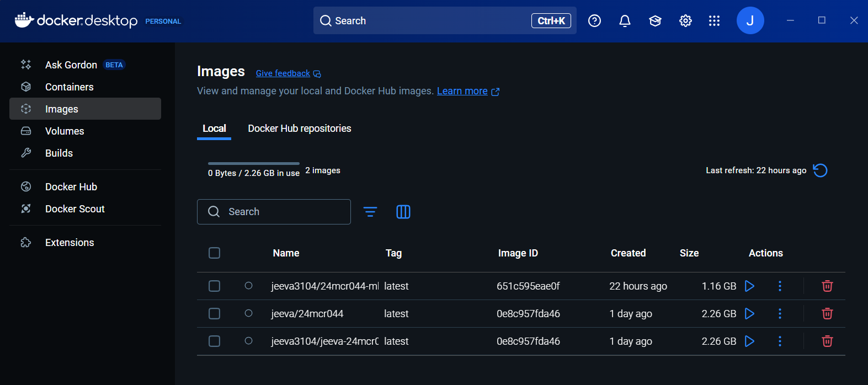Delete the jeeva/24mcr044 image
Image resolution: width=868 pixels, height=385 pixels.
coord(827,314)
